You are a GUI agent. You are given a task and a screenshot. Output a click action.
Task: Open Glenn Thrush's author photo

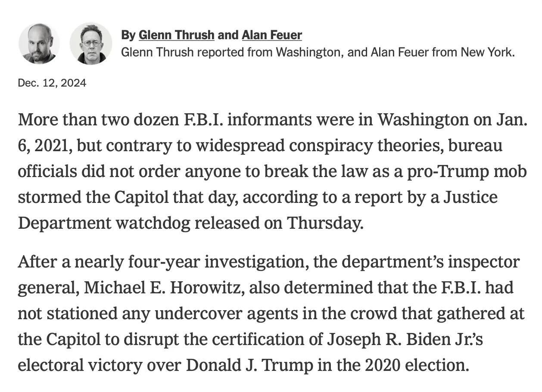click(39, 44)
